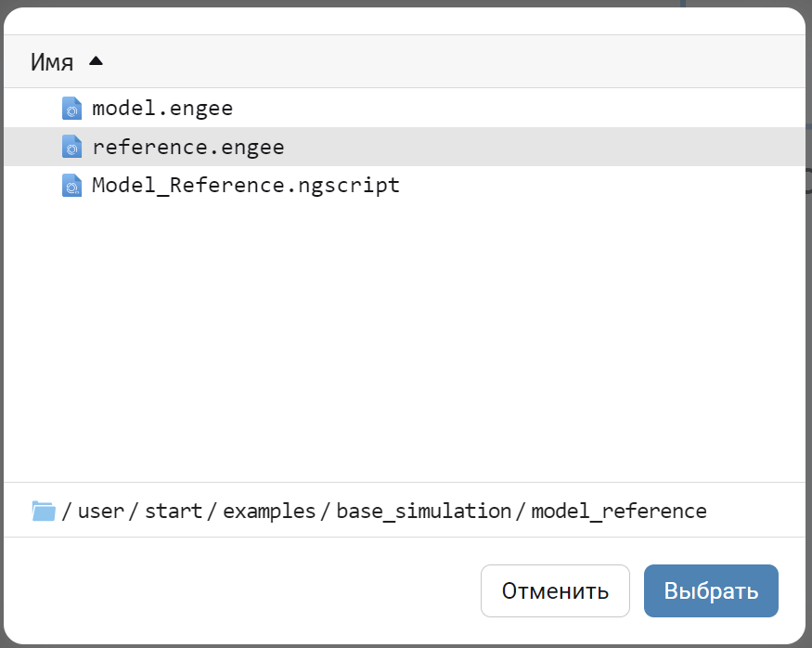Go to the user folder in path
Screen dimensions: 812x648
coord(101,511)
